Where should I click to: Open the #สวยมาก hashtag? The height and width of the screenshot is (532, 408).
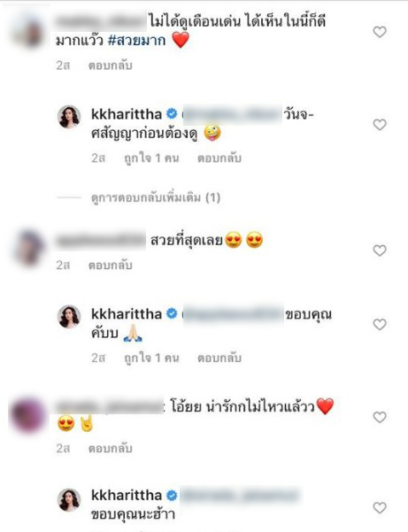coord(136,41)
